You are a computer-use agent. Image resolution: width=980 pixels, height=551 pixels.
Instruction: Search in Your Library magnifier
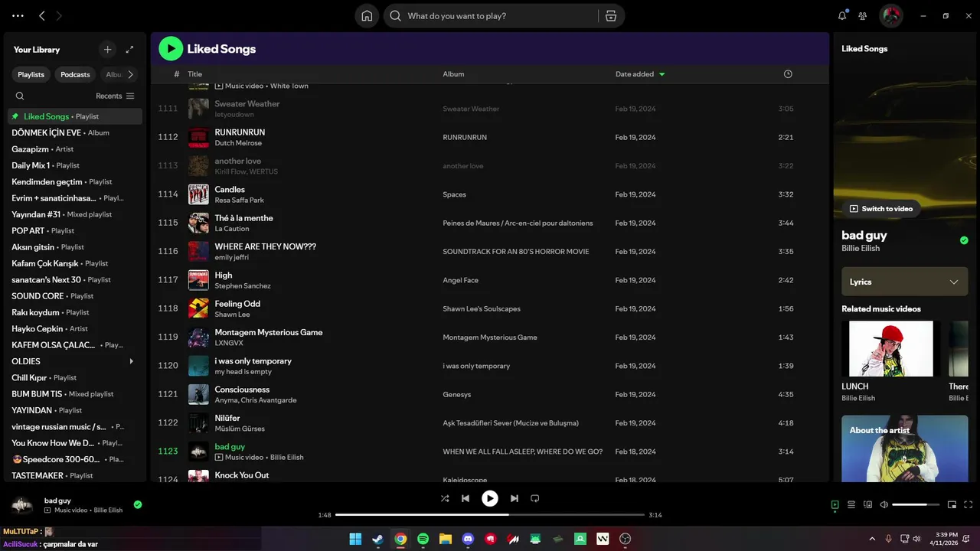pyautogui.click(x=20, y=96)
